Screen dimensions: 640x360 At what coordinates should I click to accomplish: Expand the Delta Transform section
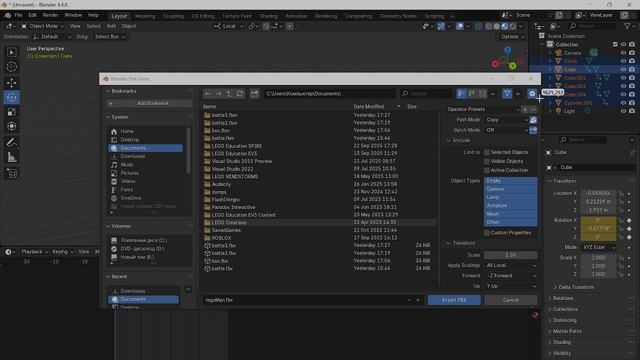[x=576, y=287]
